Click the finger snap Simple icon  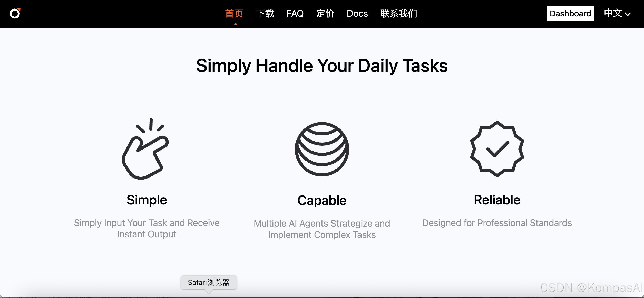click(145, 149)
